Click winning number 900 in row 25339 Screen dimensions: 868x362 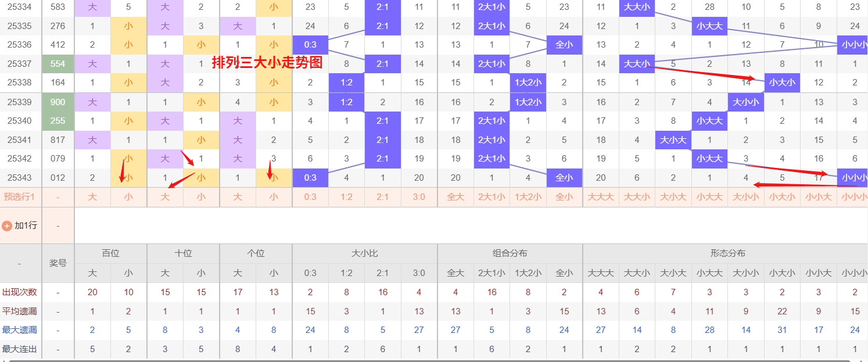pos(58,102)
